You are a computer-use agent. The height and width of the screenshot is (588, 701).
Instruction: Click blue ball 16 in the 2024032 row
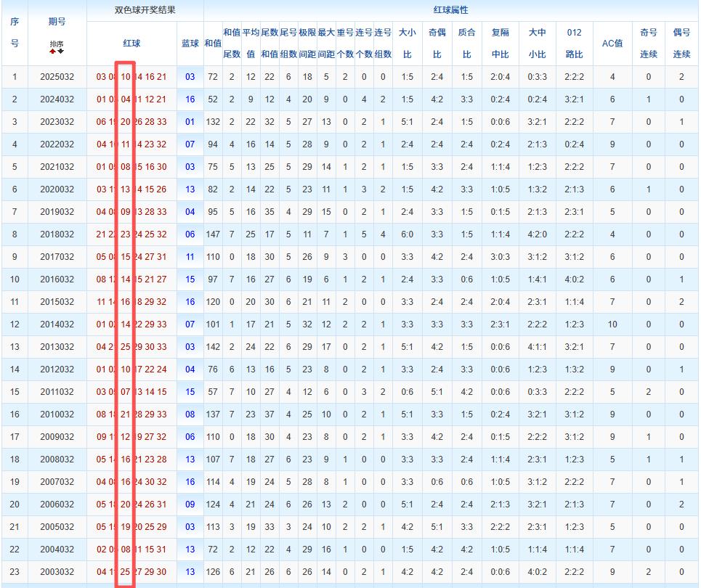[190, 99]
